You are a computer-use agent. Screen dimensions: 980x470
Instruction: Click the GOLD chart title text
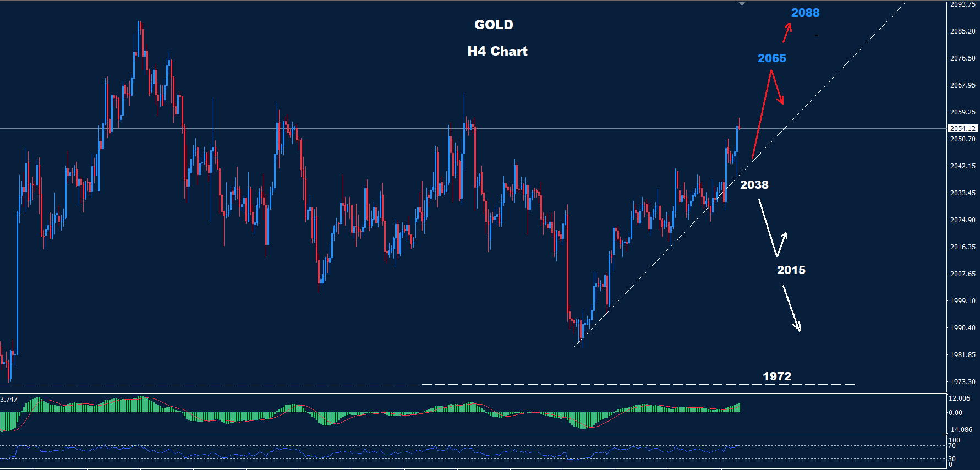coord(494,25)
